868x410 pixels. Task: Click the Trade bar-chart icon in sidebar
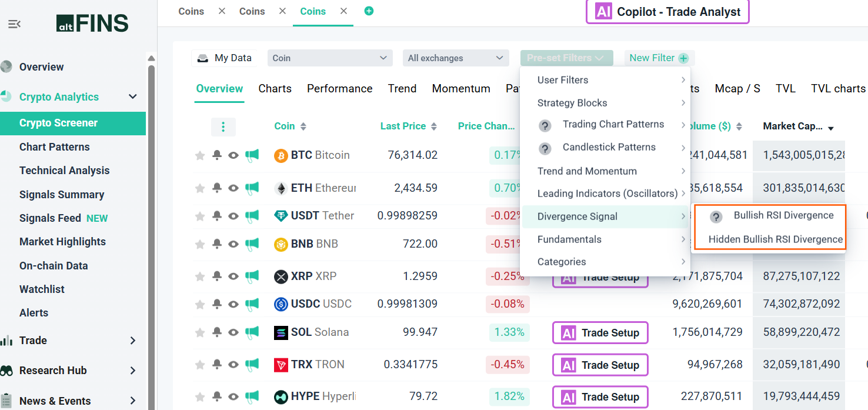click(x=6, y=340)
